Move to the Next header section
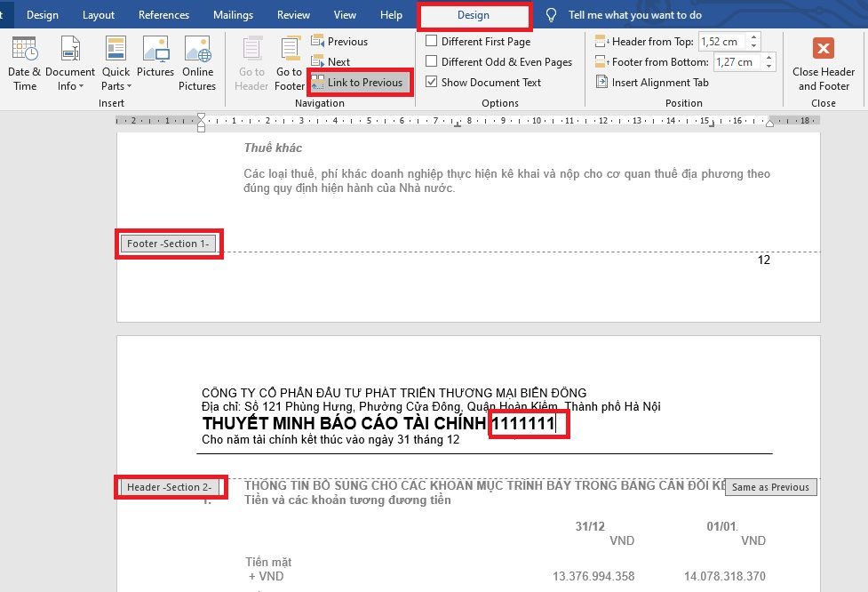Viewport: 868px width, 592px height. [331, 62]
